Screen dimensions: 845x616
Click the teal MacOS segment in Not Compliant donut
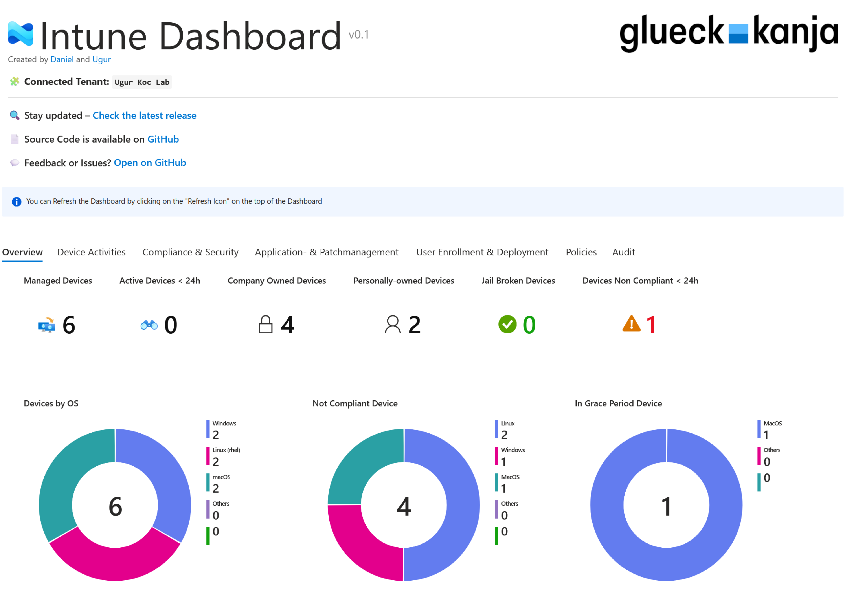362,462
